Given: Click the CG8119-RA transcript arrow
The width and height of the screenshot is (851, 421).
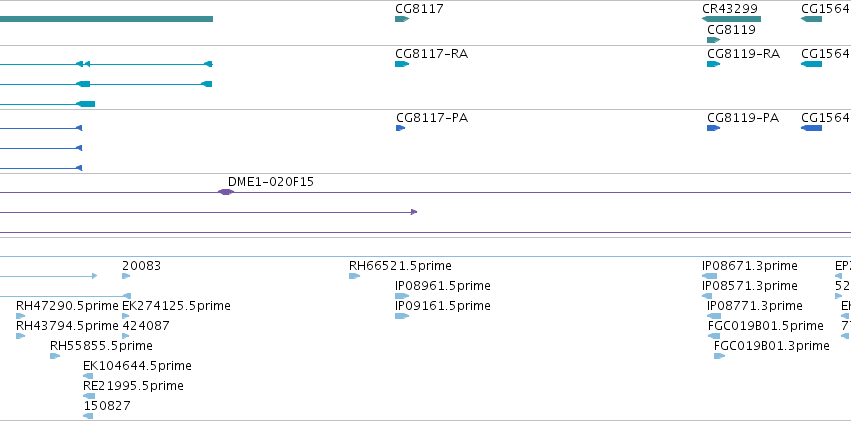Looking at the screenshot, I should tap(713, 64).
